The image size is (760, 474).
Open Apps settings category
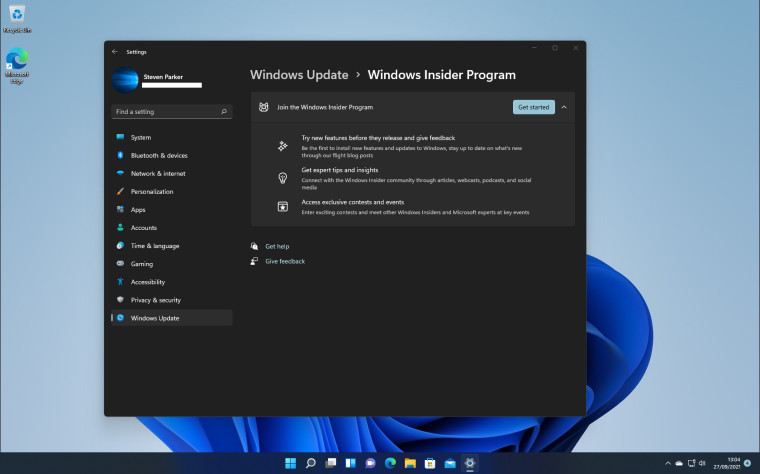pos(172,209)
